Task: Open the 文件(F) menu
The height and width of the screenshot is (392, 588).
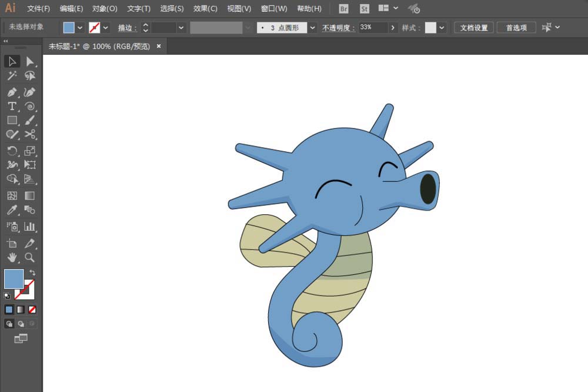Action: [x=38, y=9]
